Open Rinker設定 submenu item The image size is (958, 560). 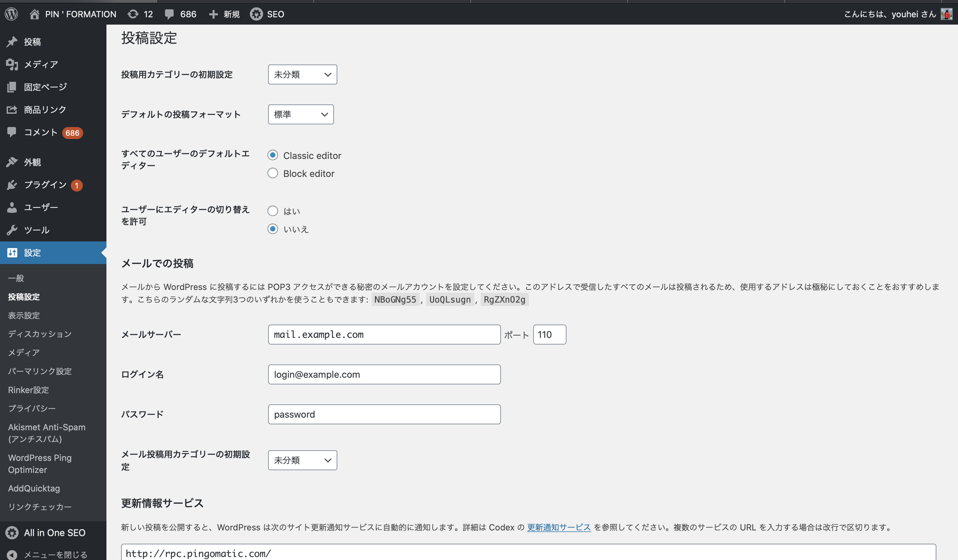coord(29,390)
